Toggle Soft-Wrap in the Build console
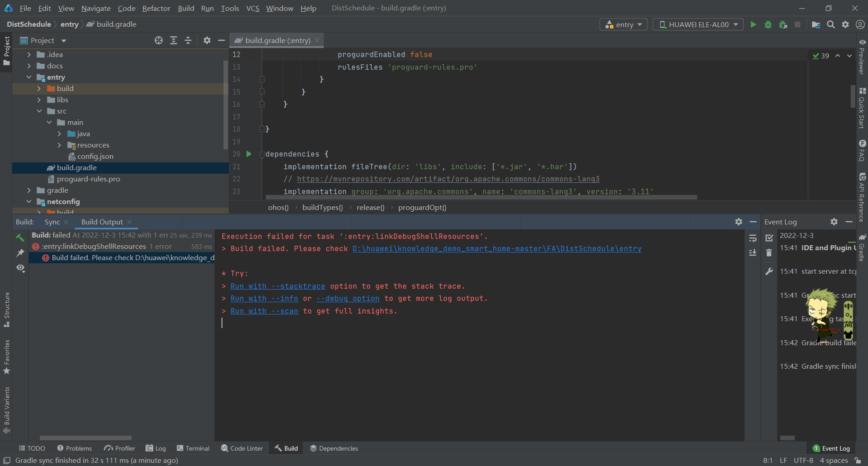Image resolution: width=868 pixels, height=466 pixels. (753, 238)
